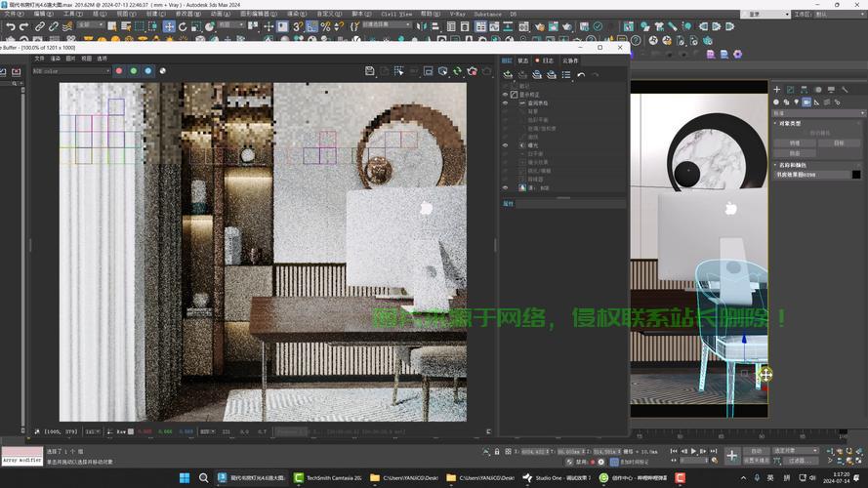Open reference coordinate system dropdown

point(230,25)
